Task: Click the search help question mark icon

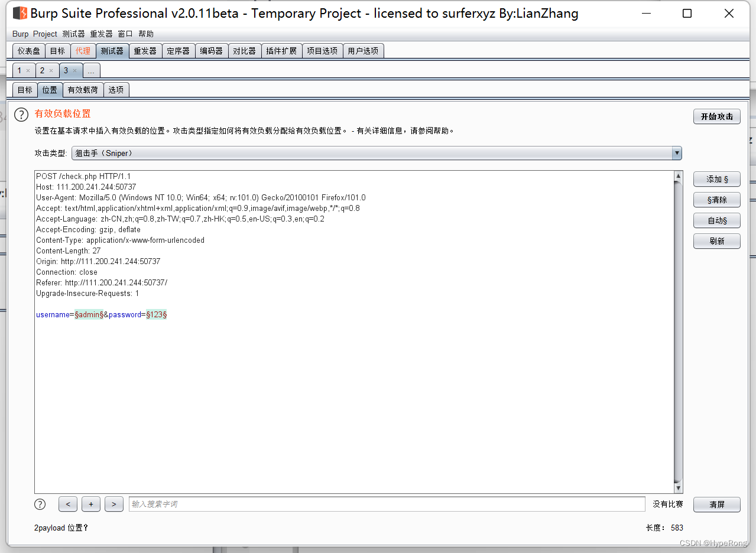Action: coord(40,504)
